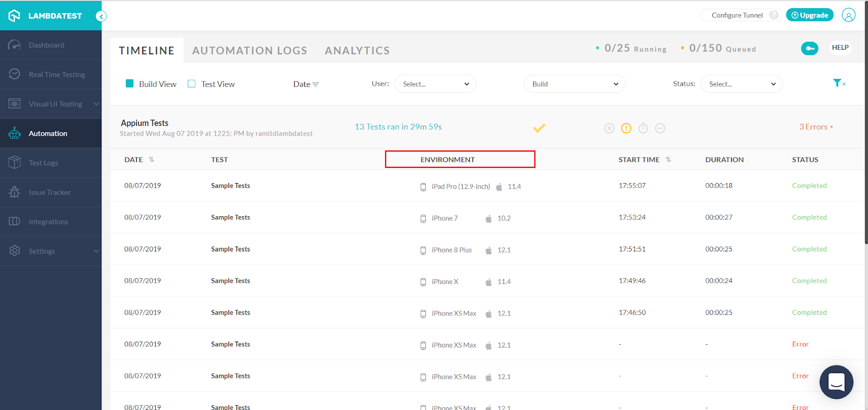Click the access key icon button

point(809,48)
